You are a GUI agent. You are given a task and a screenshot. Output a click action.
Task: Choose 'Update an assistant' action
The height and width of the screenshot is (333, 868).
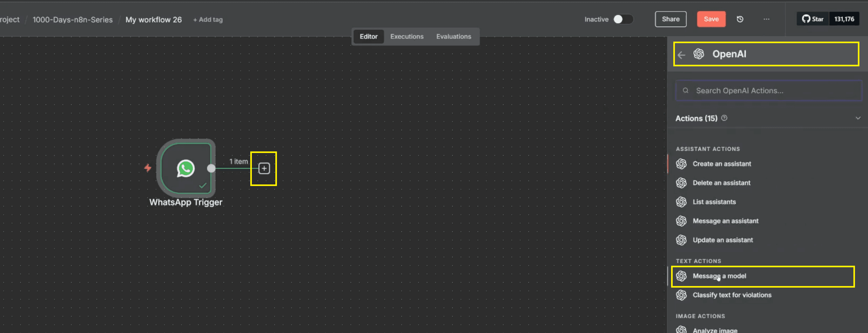723,240
